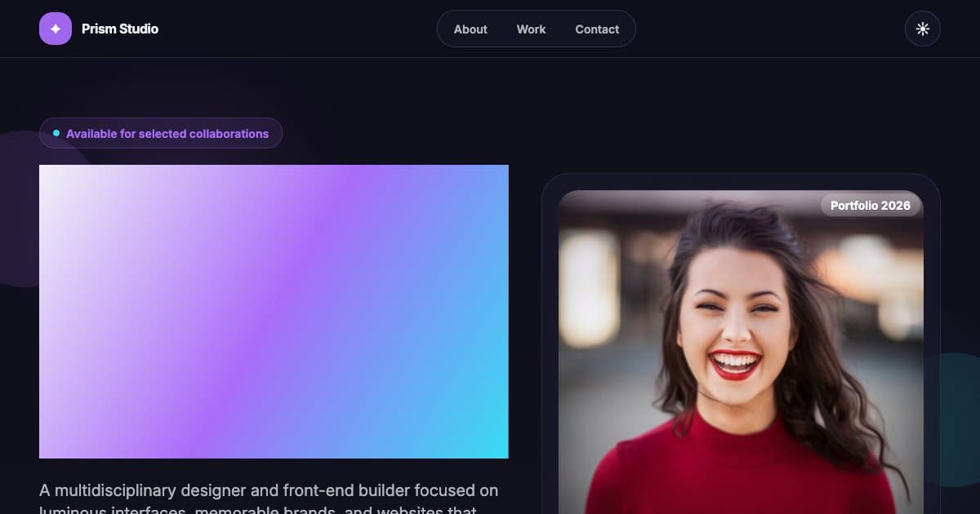Open the Contact nav link
Screen dimensions: 980x514
point(597,29)
